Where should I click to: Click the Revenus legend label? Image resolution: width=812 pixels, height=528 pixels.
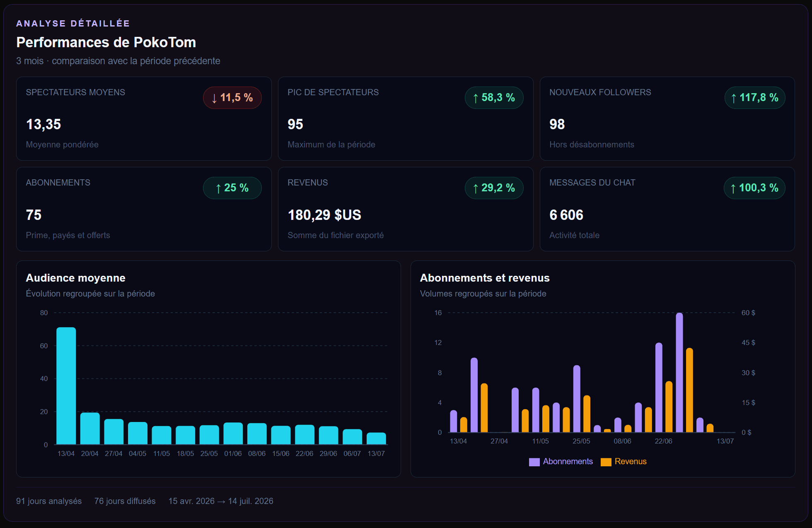tap(630, 461)
